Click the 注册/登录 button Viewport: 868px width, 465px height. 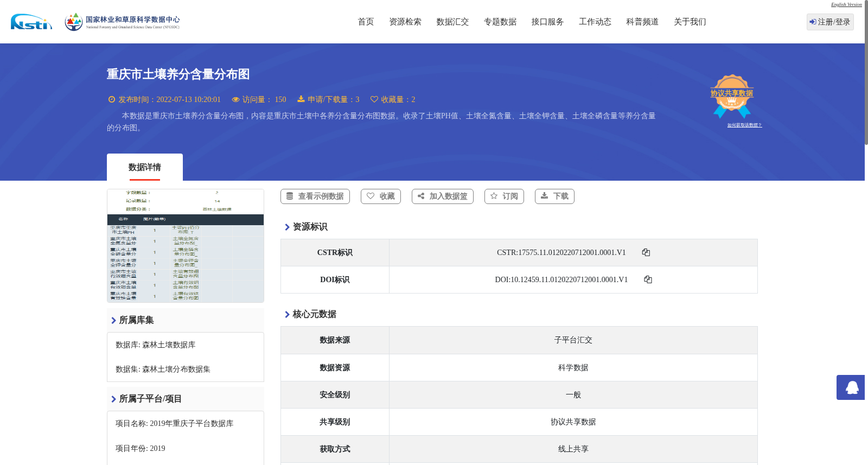pyautogui.click(x=830, y=22)
